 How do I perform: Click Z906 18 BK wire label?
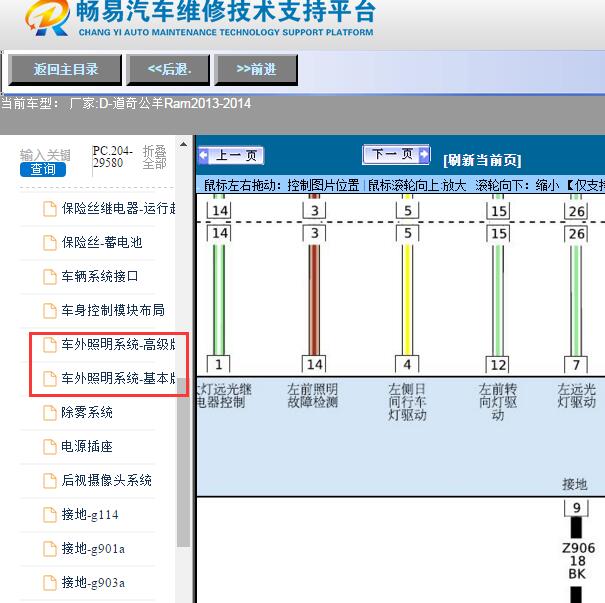[578, 561]
